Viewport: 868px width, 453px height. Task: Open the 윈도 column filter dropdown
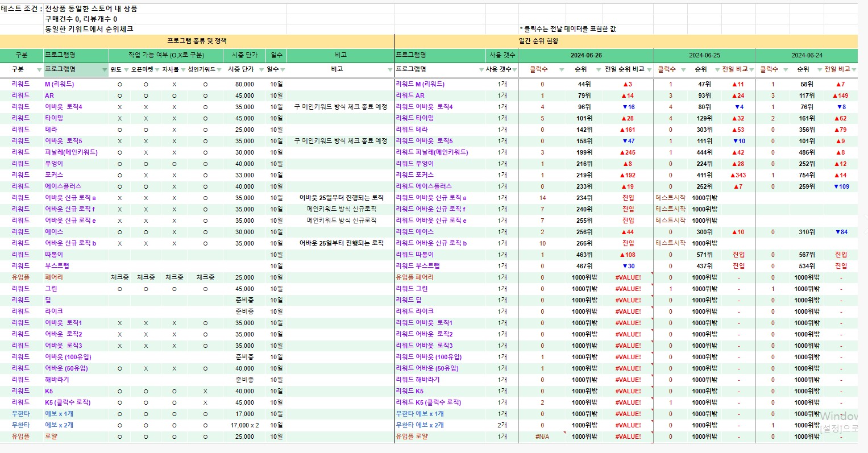[x=126, y=70]
